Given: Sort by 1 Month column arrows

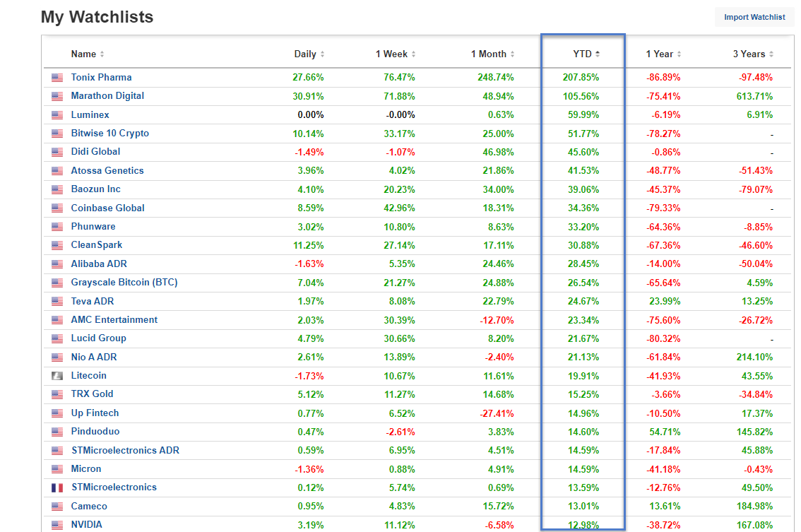Looking at the screenshot, I should coord(512,54).
